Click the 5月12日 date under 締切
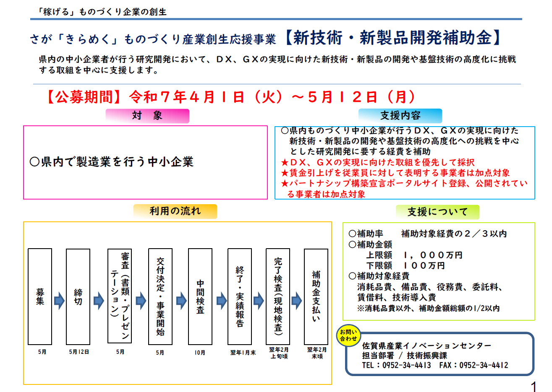The width and height of the screenshot is (552, 392). point(79,352)
